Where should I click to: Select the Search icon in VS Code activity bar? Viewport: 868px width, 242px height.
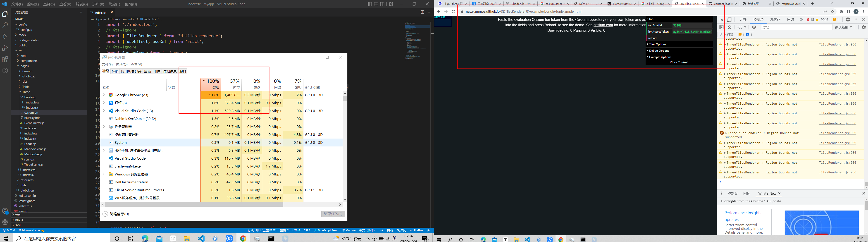[5, 25]
